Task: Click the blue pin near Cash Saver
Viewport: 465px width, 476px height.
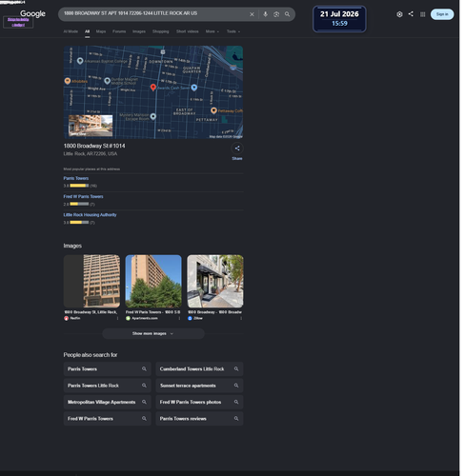Action: tap(194, 88)
